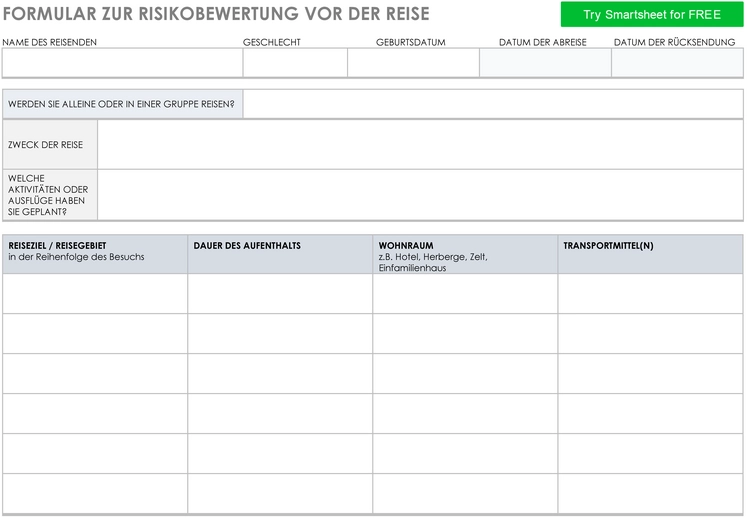Viewport: 747px width, 518px height.
Task: Click first row cell under Transportmittel(n)
Action: [650, 294]
